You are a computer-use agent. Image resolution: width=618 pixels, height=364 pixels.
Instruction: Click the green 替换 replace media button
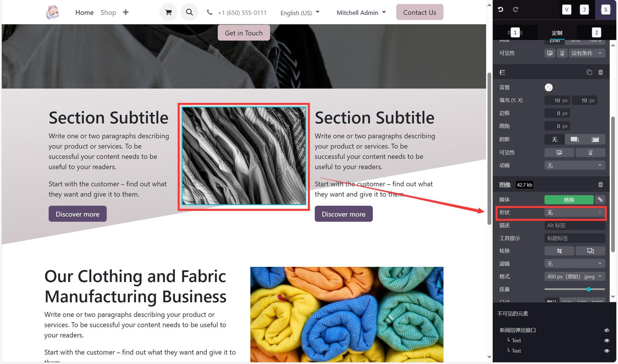(x=569, y=200)
